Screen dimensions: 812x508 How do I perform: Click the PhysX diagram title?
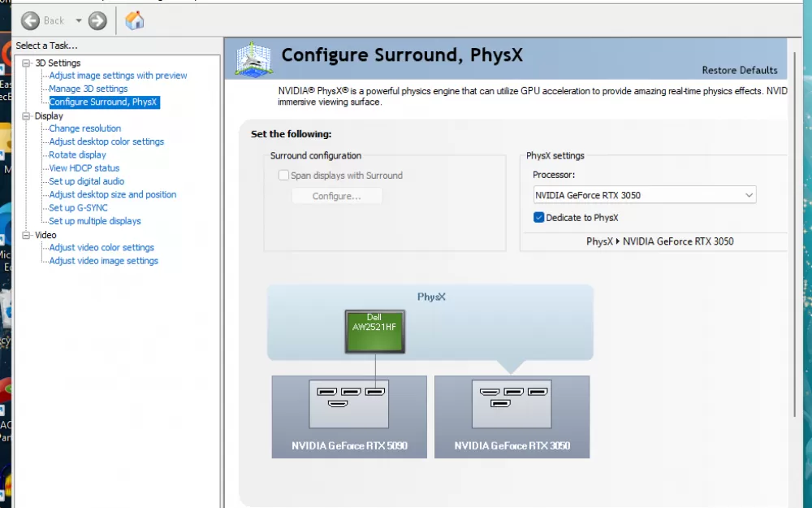point(431,297)
